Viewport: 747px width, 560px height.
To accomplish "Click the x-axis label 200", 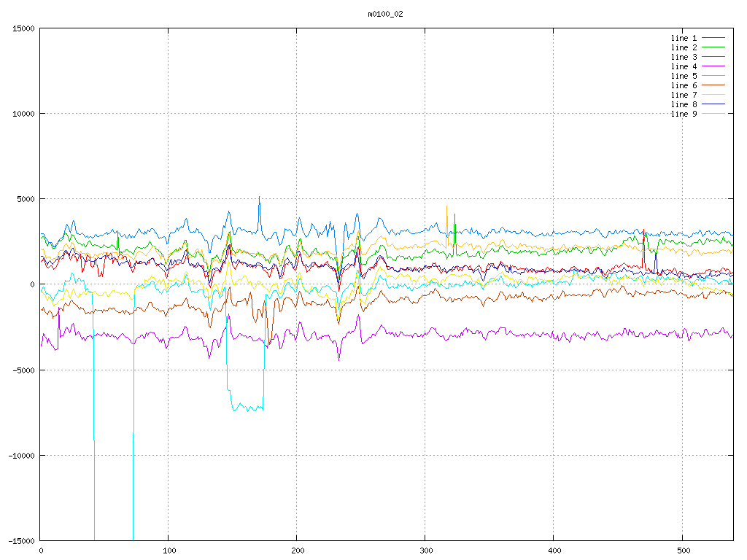I will pos(298,551).
